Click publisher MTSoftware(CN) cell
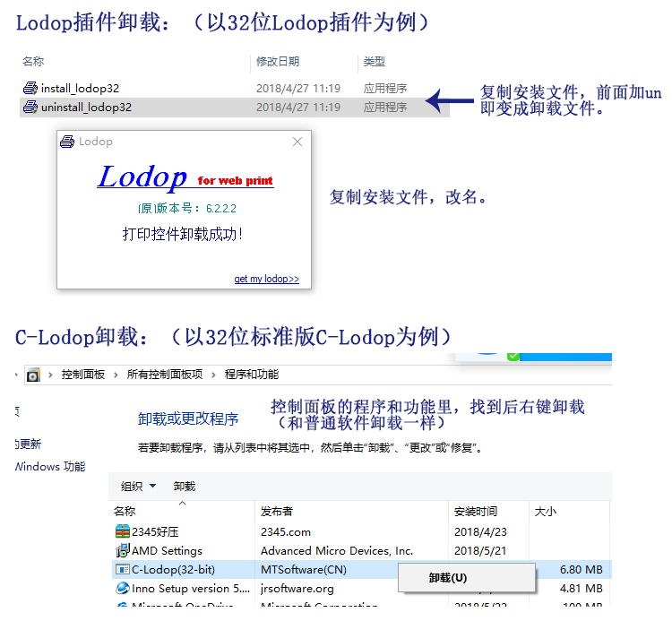The width and height of the screenshot is (672, 621). pyautogui.click(x=304, y=570)
